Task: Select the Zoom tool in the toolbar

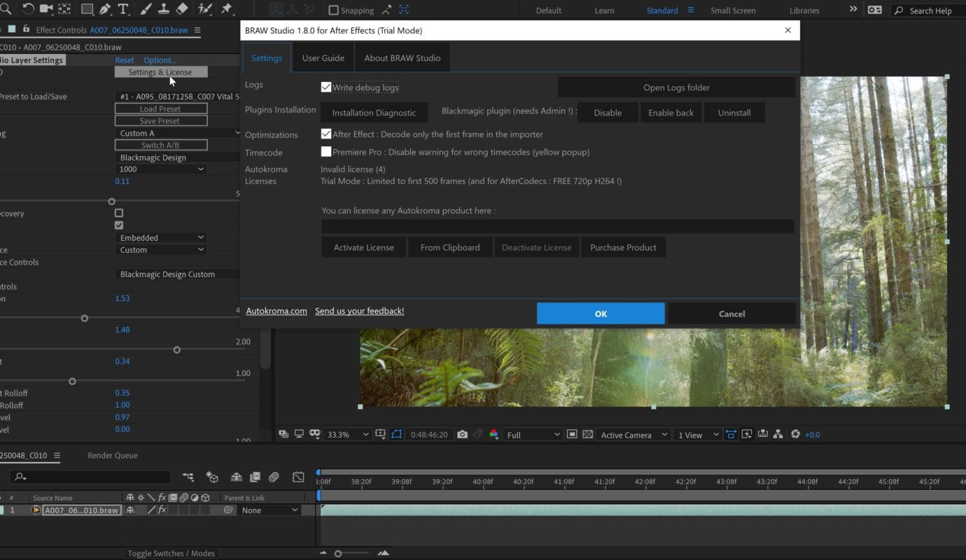Action: [5, 9]
